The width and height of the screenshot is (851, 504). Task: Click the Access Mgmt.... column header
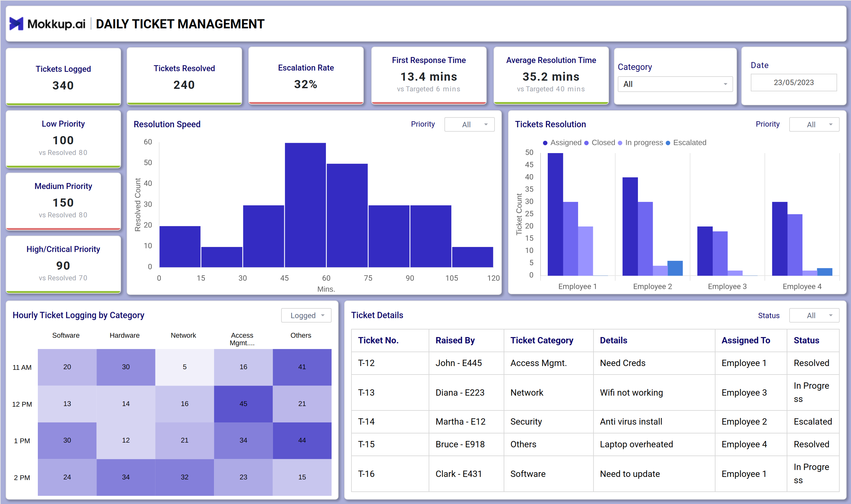pyautogui.click(x=242, y=339)
